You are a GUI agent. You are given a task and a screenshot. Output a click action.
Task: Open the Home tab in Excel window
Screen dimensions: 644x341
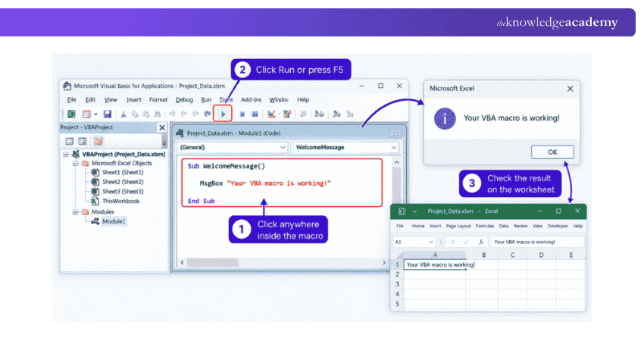coord(418,226)
